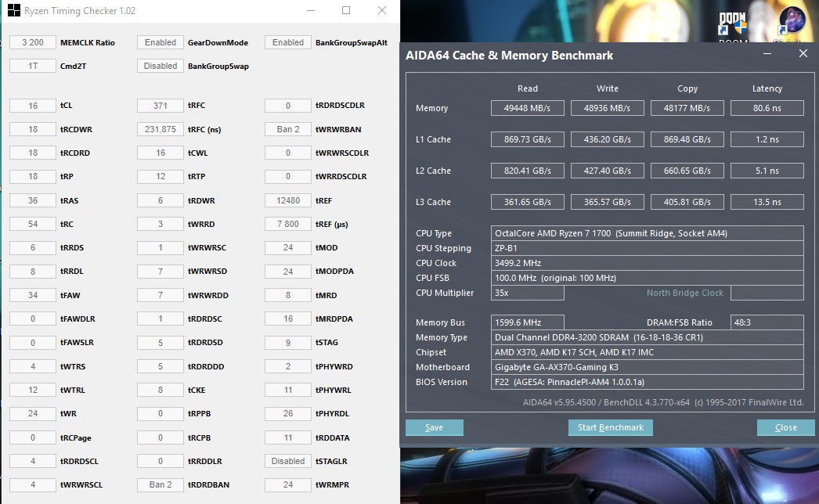Click the Read column header in AIDA64
Viewport: 819px width, 504px height.
click(x=528, y=88)
